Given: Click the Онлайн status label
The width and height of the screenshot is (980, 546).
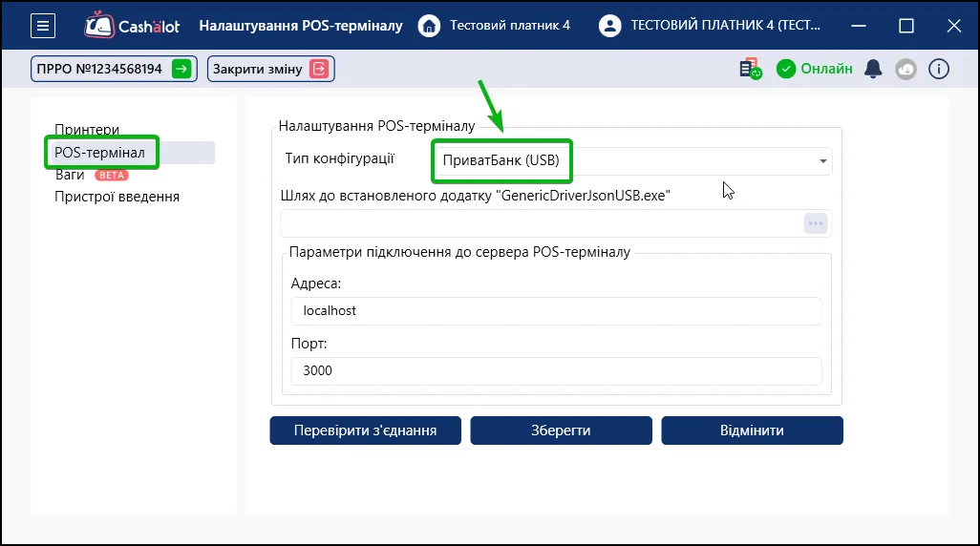Looking at the screenshot, I should [x=826, y=69].
